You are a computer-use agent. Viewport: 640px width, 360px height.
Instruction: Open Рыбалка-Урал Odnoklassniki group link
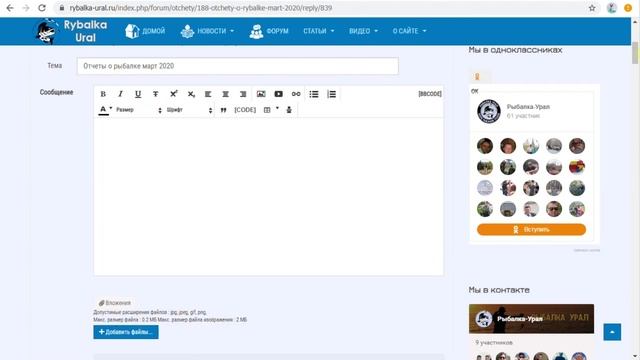pos(528,107)
